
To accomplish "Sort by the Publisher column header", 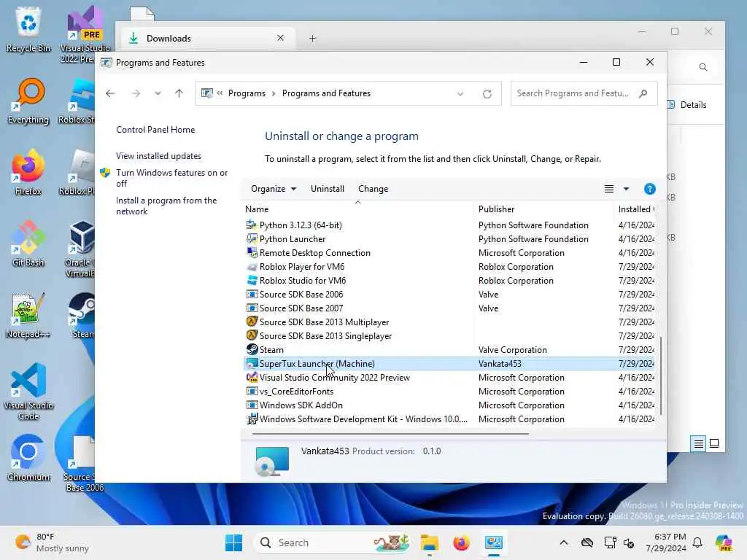I will click(543, 209).
